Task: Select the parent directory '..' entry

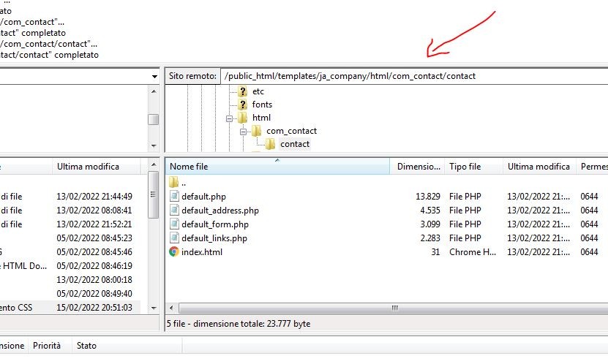Action: click(x=184, y=183)
